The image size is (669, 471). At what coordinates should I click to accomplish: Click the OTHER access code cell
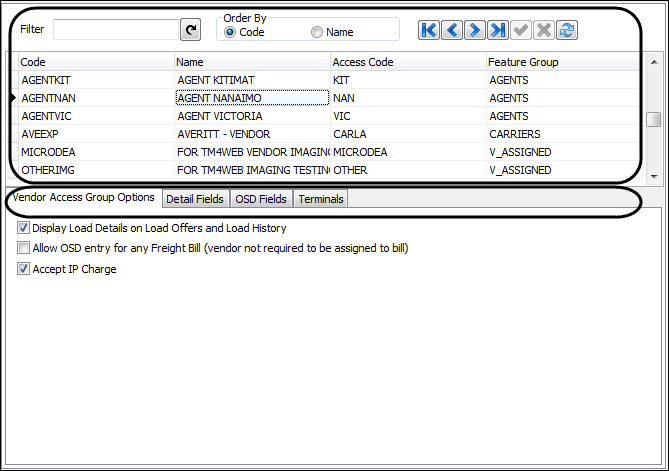click(x=408, y=170)
